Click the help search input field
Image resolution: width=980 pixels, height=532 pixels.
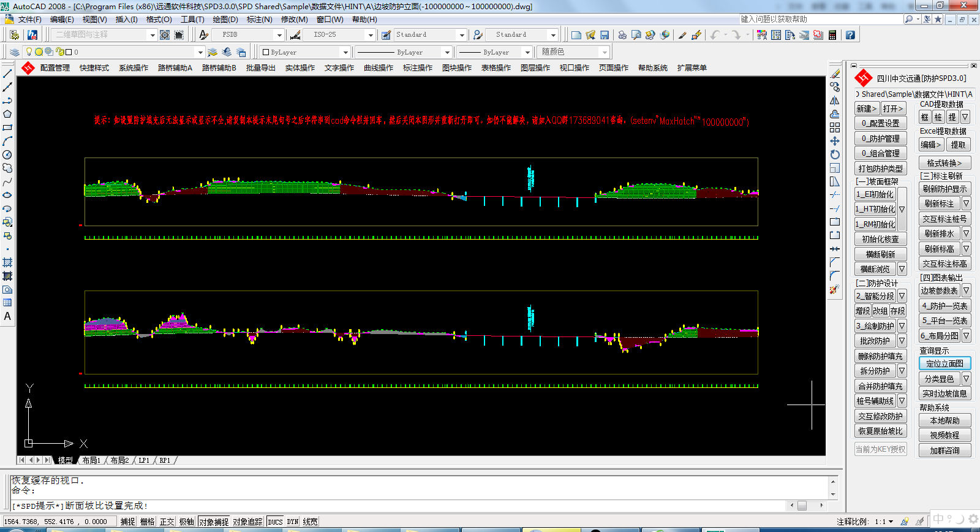pos(821,20)
